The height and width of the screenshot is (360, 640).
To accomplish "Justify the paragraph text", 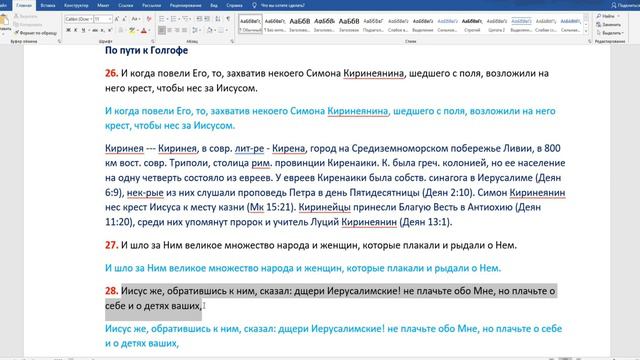I will point(184,30).
